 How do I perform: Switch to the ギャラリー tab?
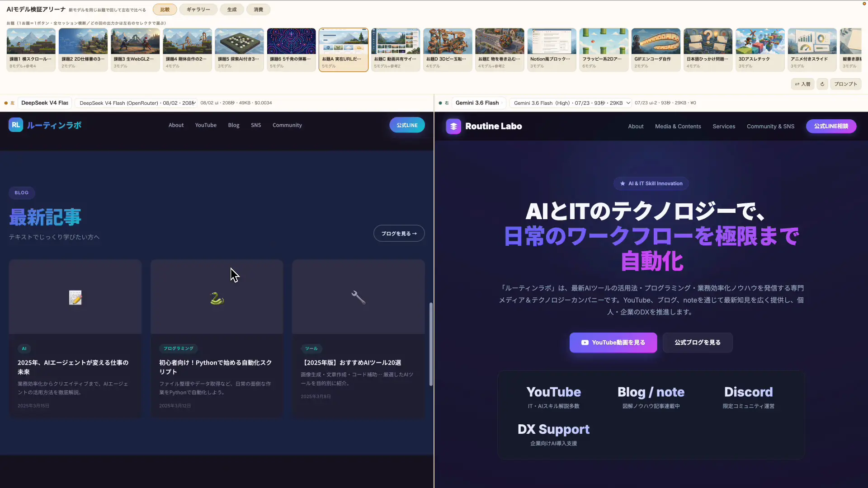198,9
